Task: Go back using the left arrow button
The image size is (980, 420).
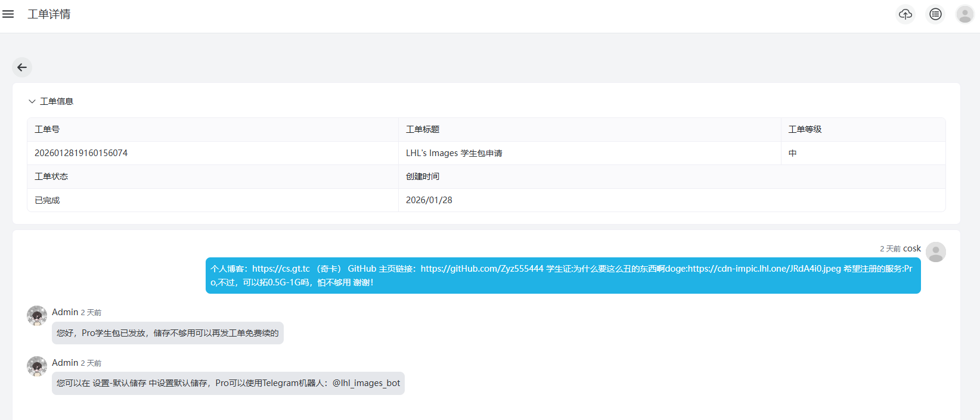Action: point(22,67)
